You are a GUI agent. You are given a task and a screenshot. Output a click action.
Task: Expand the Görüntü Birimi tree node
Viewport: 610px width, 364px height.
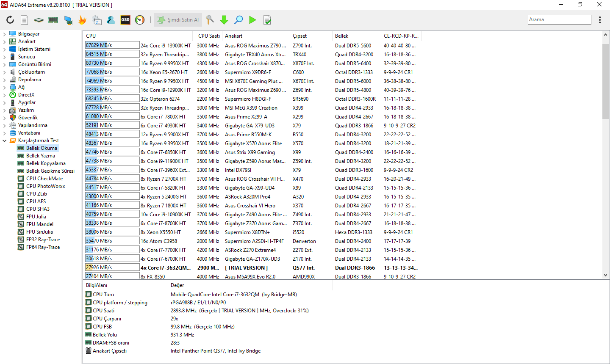tap(5, 64)
